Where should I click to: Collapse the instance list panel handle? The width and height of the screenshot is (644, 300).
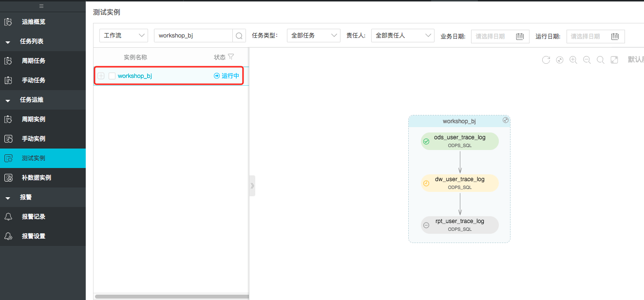pos(252,186)
